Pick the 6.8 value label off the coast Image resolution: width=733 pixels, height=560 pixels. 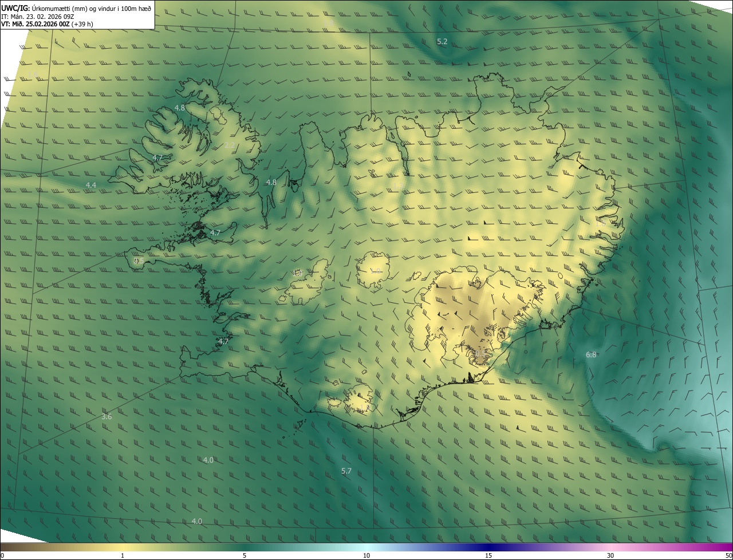(x=591, y=355)
